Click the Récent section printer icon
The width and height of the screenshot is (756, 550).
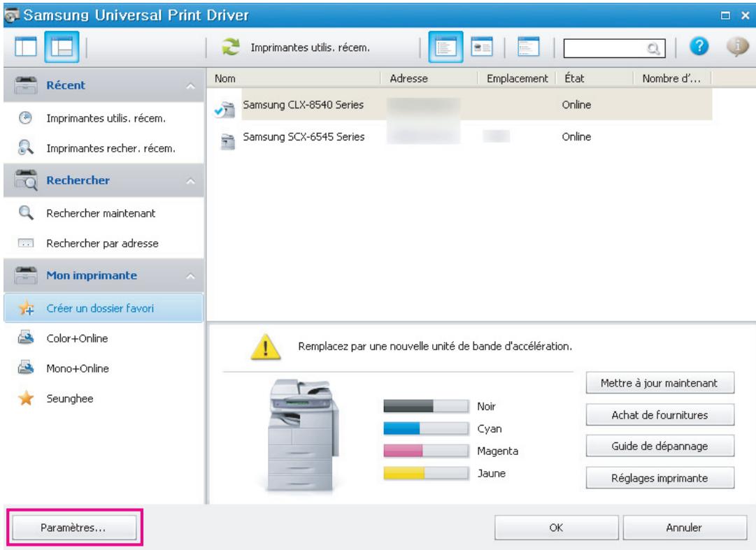[x=26, y=85]
